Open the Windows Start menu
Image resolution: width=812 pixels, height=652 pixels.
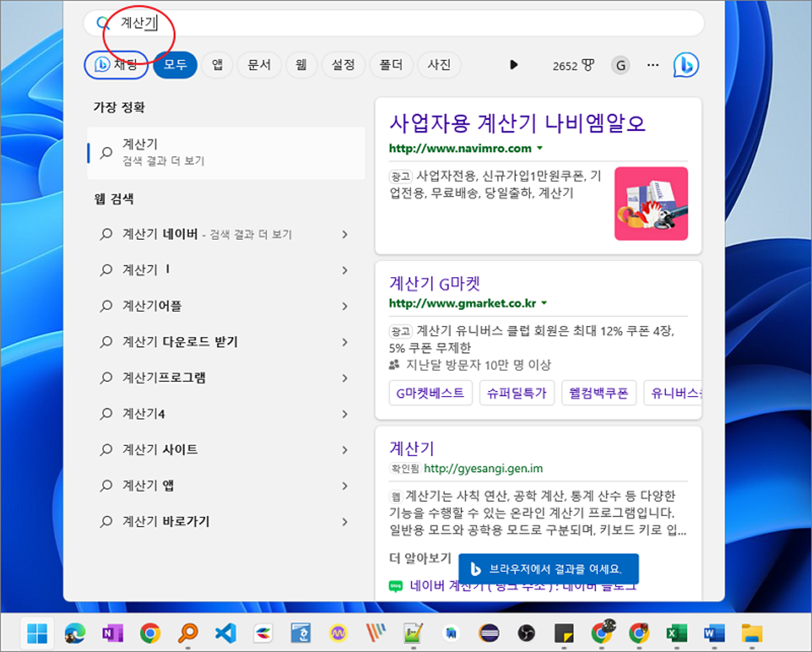point(37,632)
